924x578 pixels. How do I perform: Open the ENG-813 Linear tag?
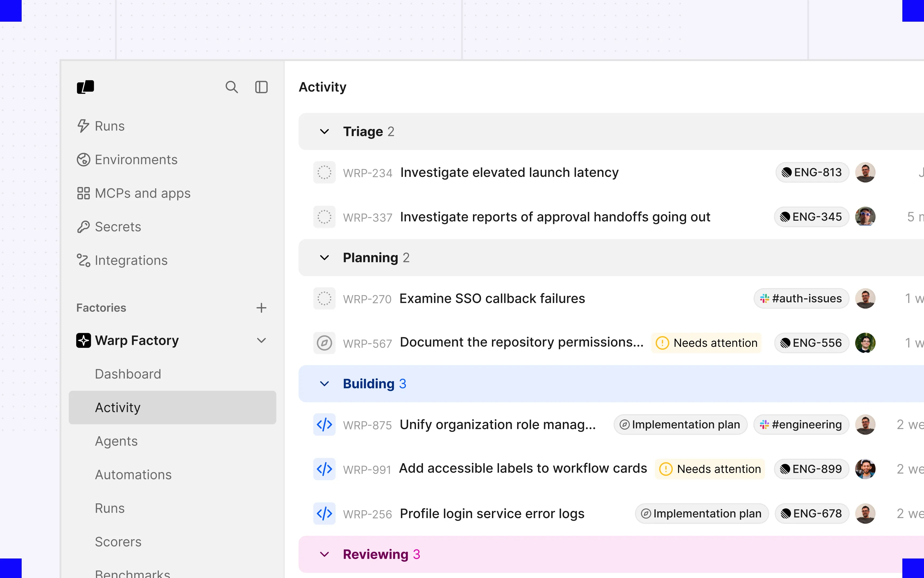[x=812, y=172]
